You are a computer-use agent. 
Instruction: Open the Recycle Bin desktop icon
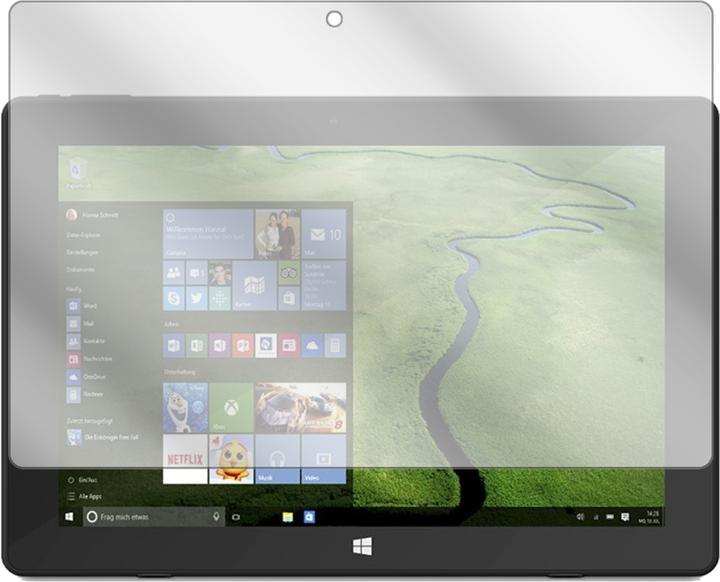pos(77,173)
